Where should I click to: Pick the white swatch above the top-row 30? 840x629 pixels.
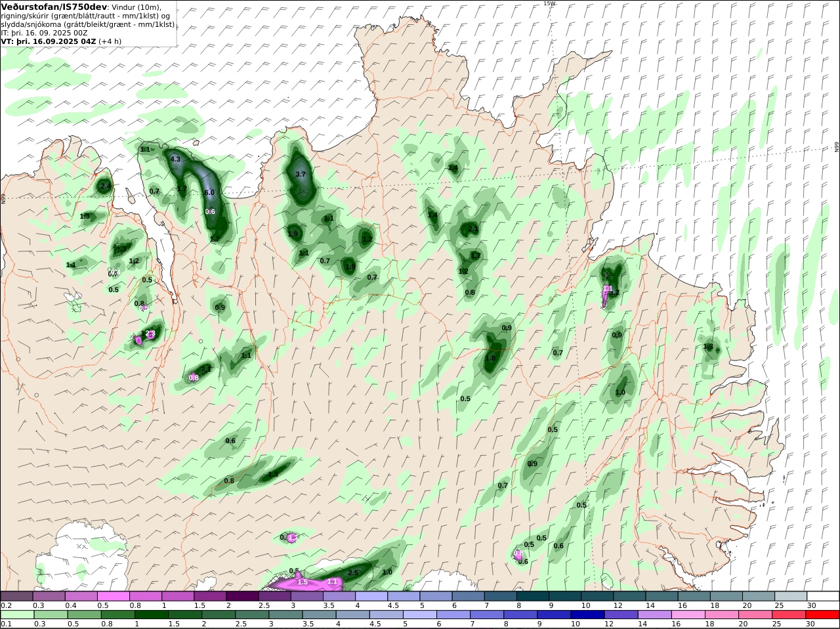(x=823, y=596)
